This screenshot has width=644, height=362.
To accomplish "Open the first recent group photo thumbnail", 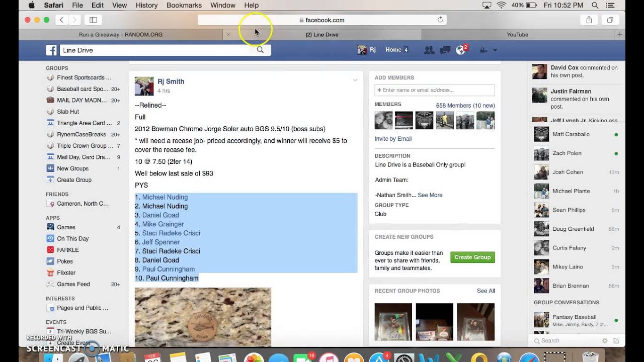I will pos(393,322).
